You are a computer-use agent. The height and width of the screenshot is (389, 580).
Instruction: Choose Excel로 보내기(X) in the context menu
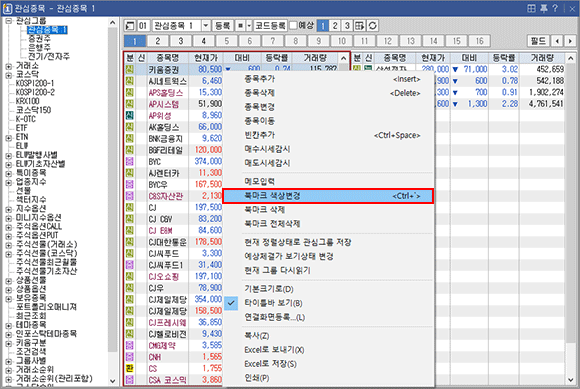tap(328, 350)
